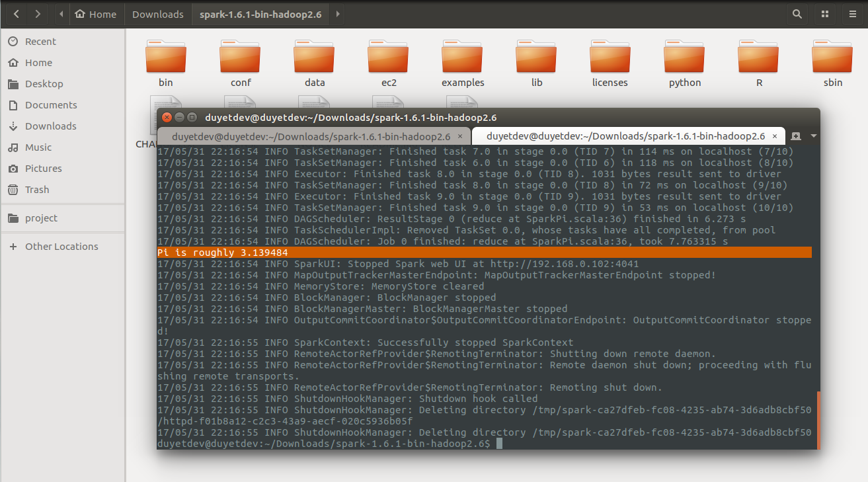The image size is (868, 482).
Task: Click the Pictures camera icon in sidebar
Action: [13, 169]
